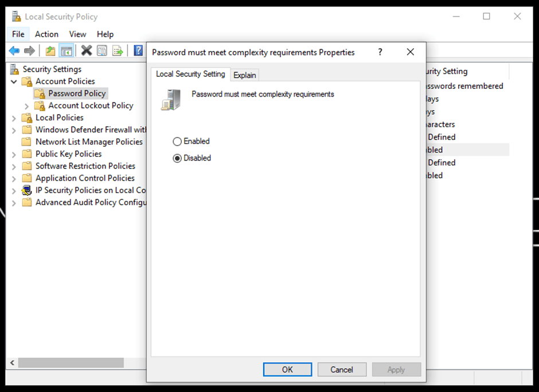This screenshot has width=539, height=392.
Task: Click the dialog's Help question mark
Action: point(380,52)
